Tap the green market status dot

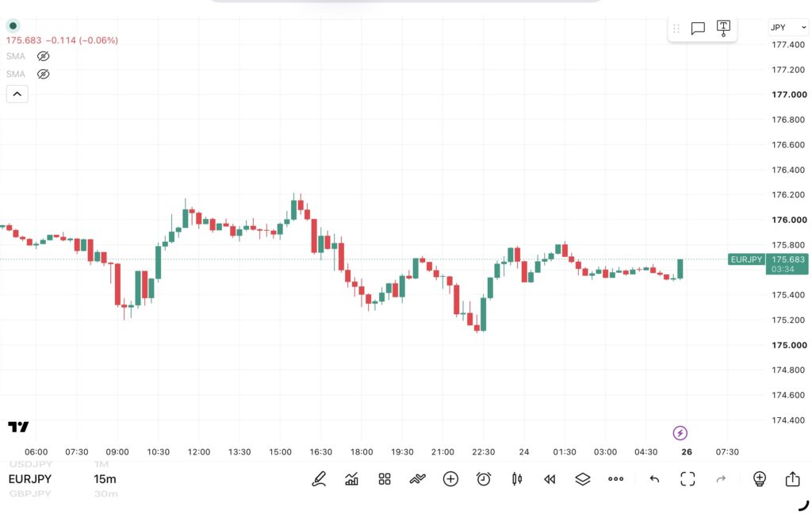(13, 25)
